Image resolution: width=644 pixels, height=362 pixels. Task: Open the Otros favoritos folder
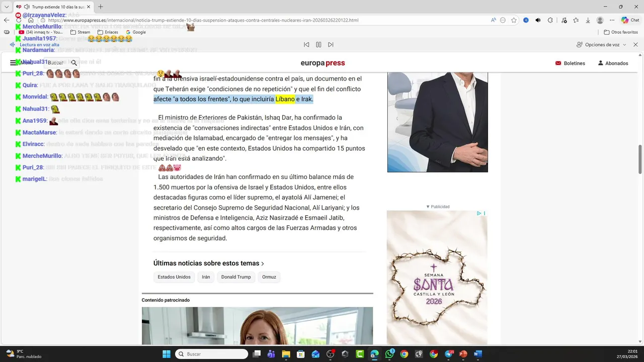620,32
